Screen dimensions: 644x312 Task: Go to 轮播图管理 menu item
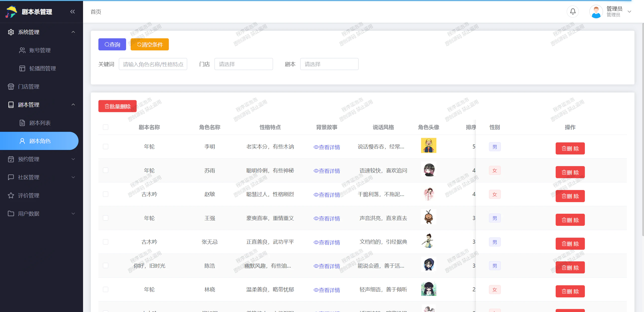point(42,68)
